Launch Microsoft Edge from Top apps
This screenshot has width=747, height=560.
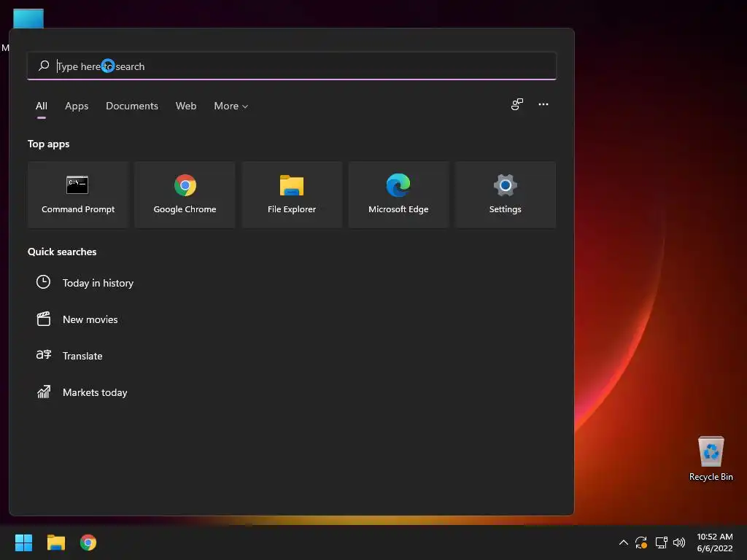pos(398,195)
